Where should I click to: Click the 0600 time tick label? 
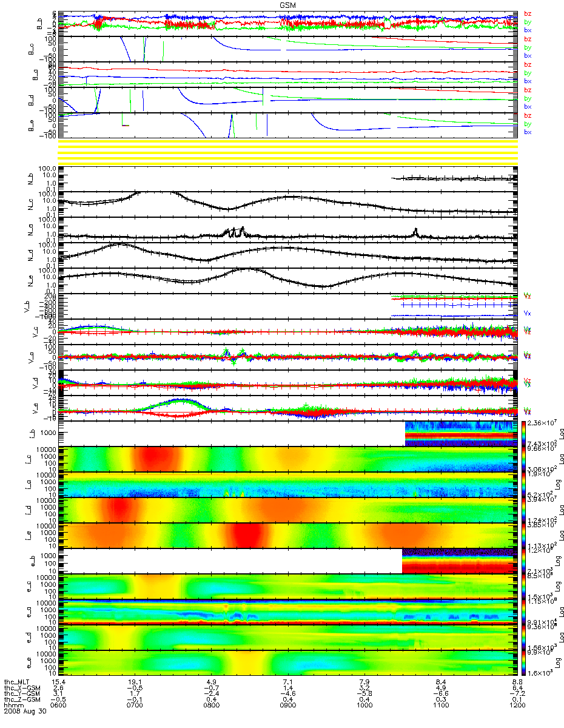[x=58, y=706]
